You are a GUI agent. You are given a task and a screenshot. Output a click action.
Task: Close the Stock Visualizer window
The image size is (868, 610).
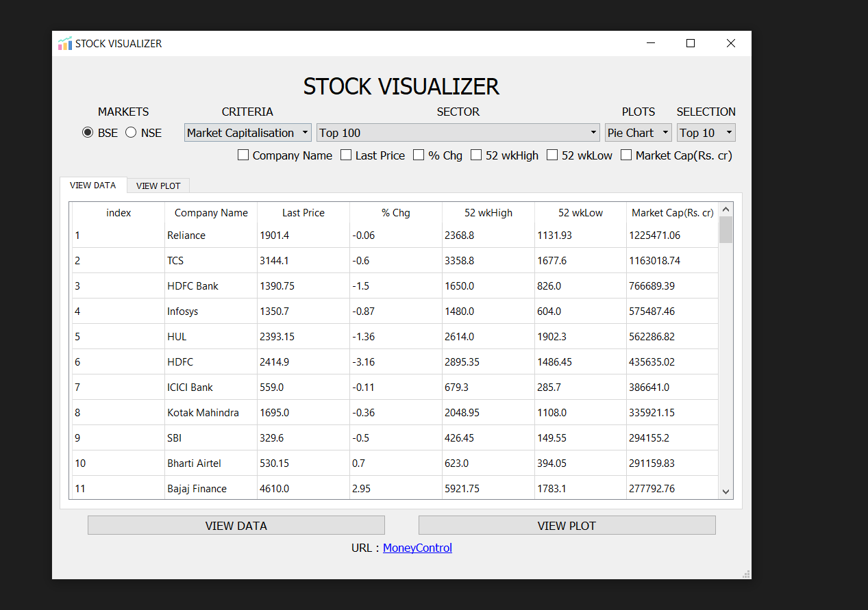pos(731,43)
